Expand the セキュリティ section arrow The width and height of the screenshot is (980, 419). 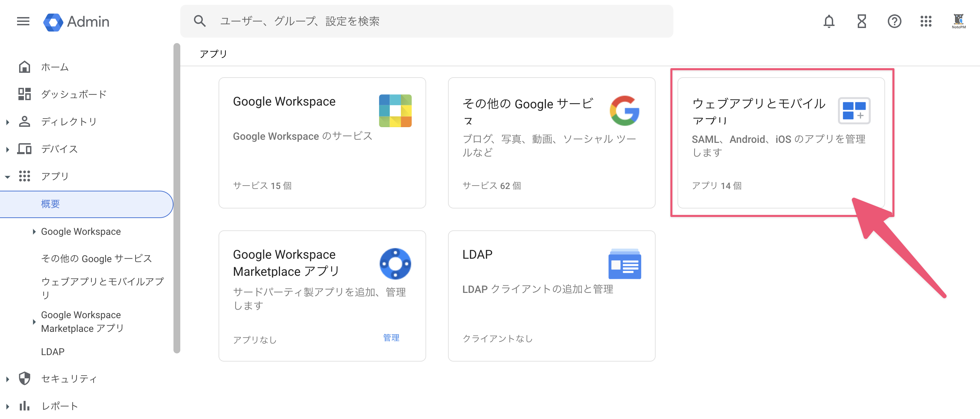(x=8, y=379)
